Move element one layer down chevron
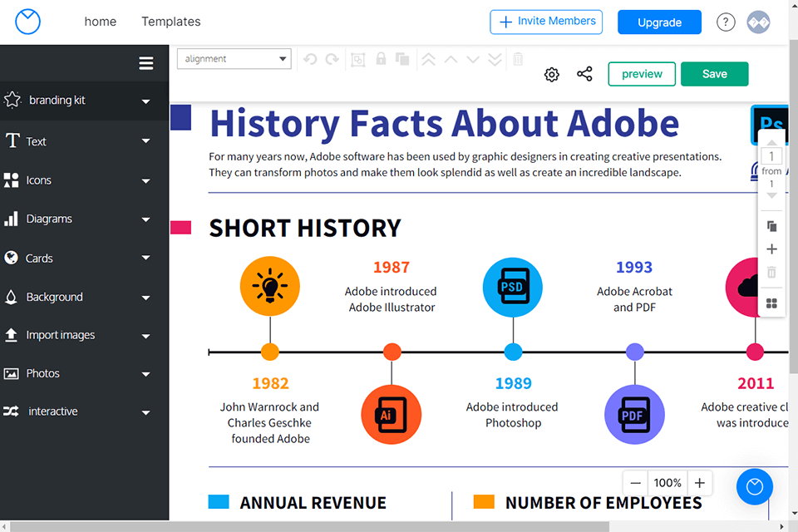 (x=473, y=60)
